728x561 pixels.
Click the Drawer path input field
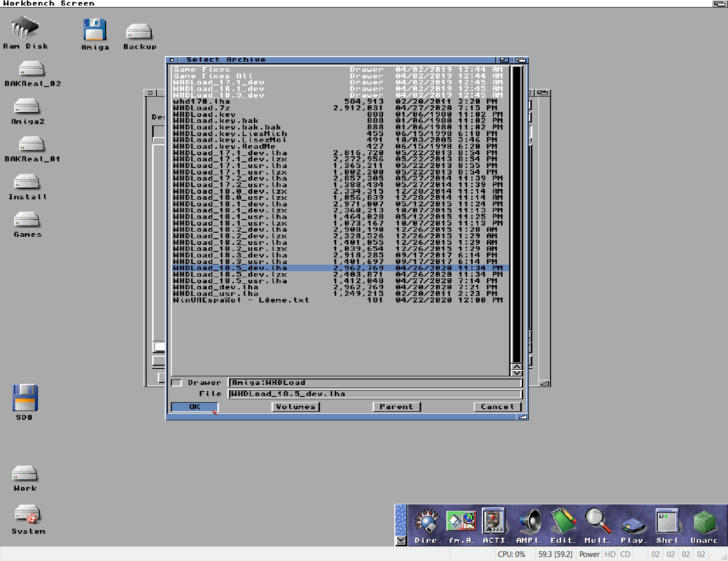(375, 383)
